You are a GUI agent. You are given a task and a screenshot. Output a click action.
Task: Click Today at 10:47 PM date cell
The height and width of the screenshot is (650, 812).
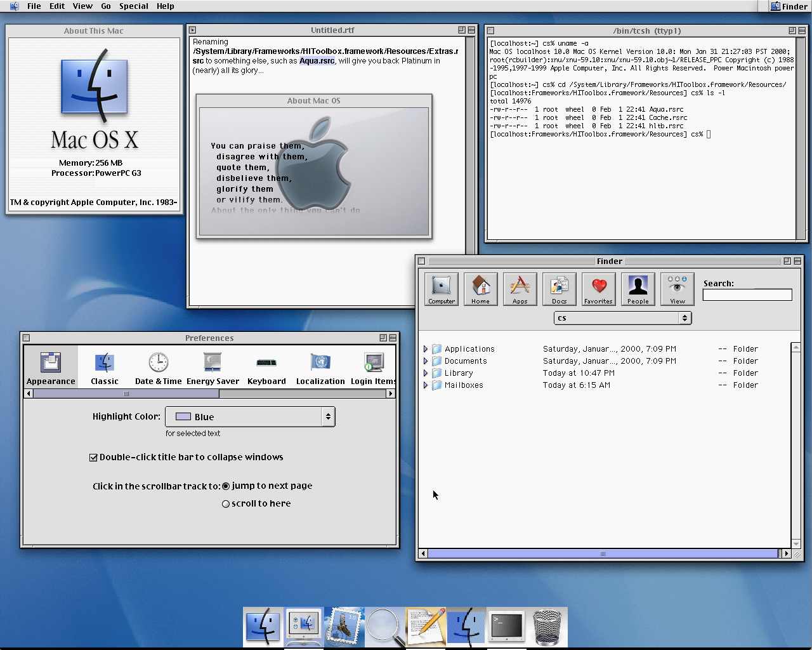pos(579,373)
